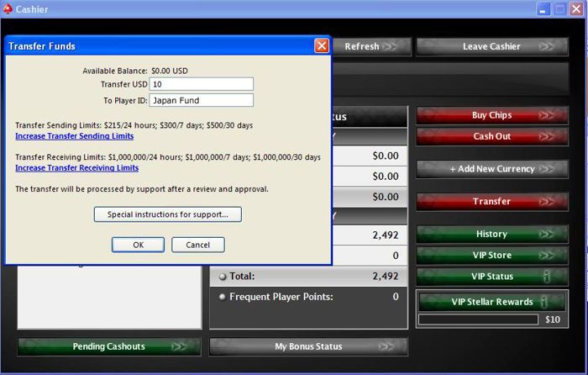
Task: Open Increase Transfer Sending Limits link
Action: pyautogui.click(x=74, y=136)
